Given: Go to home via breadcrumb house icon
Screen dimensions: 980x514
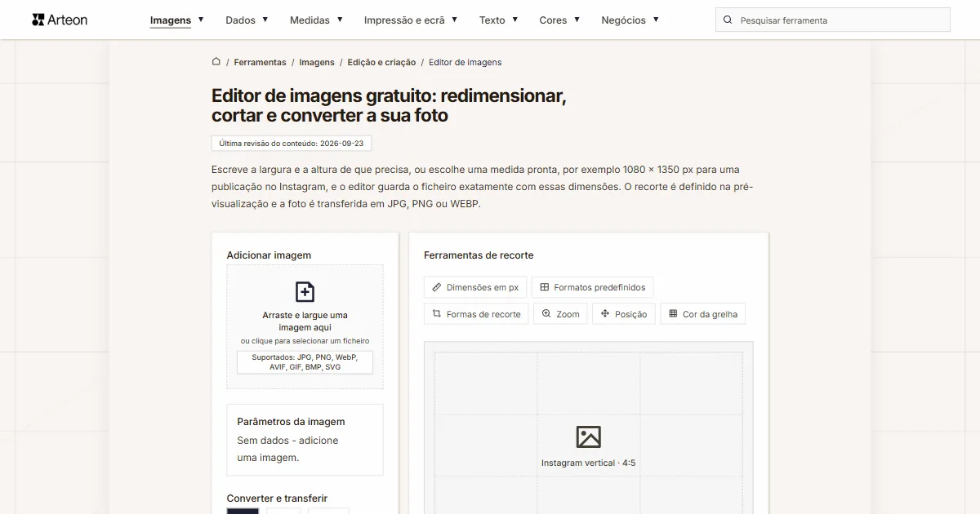Looking at the screenshot, I should (x=216, y=61).
